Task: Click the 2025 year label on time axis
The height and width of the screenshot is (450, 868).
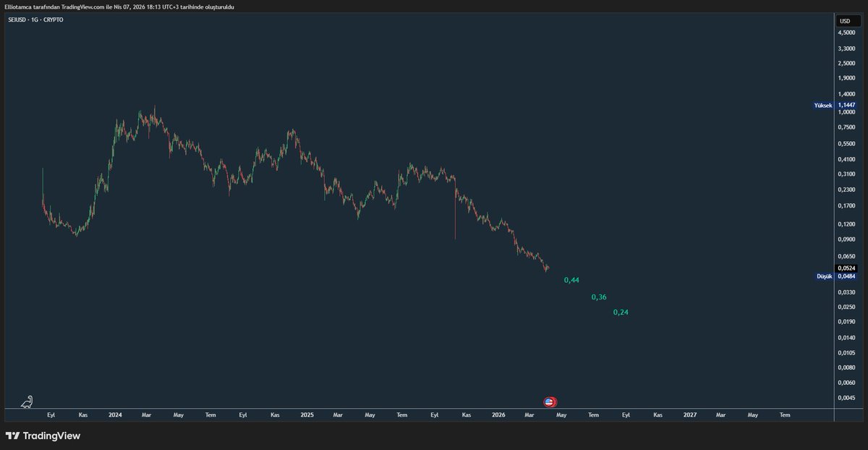Action: click(307, 415)
